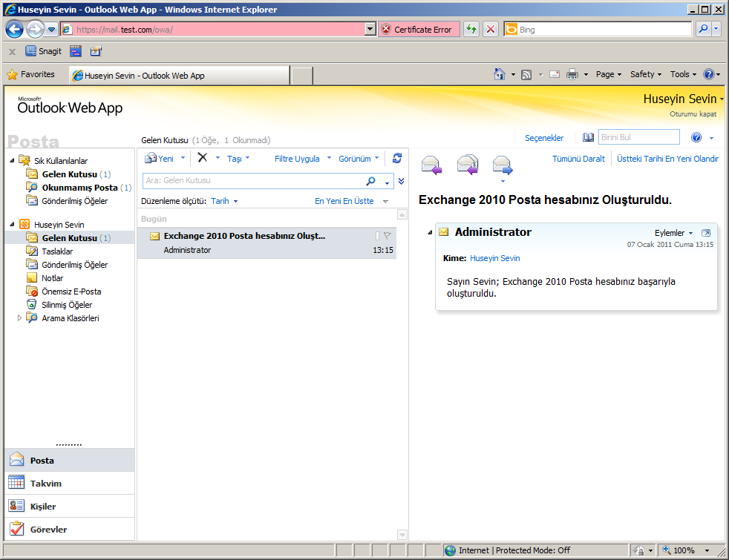The height and width of the screenshot is (560, 729).
Task: Open the address book icon
Action: pyautogui.click(x=588, y=137)
